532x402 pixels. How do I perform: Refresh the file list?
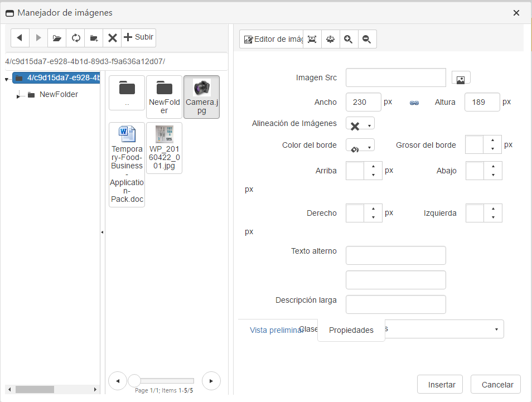(x=75, y=38)
